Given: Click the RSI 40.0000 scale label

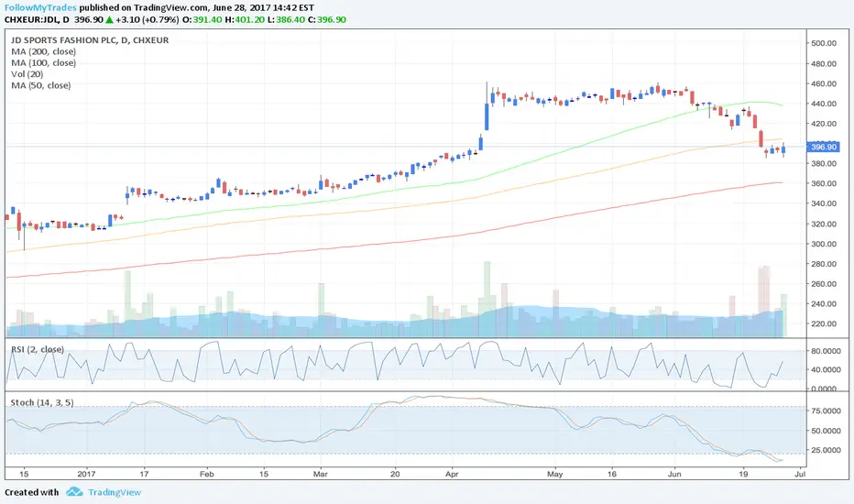Looking at the screenshot, I should click(826, 369).
